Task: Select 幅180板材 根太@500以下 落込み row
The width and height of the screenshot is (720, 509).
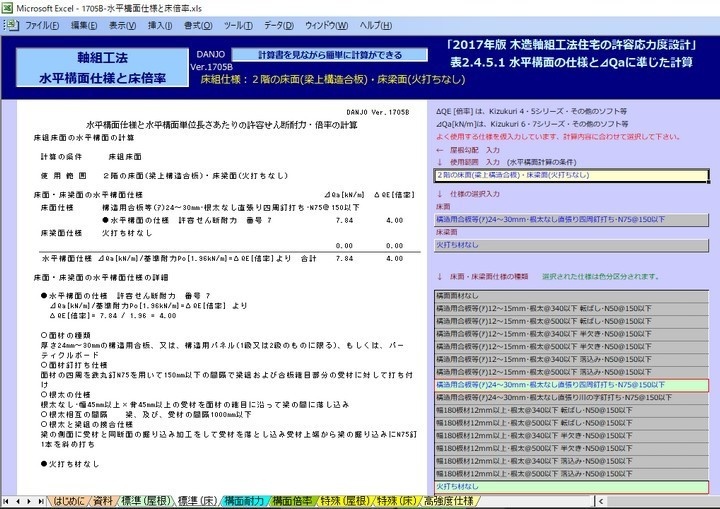Action: click(571, 474)
